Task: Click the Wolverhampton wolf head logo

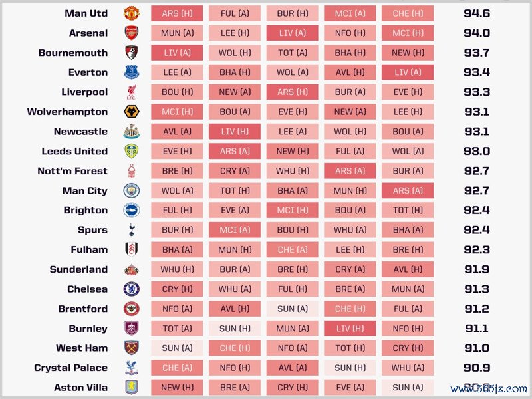Action: point(131,112)
